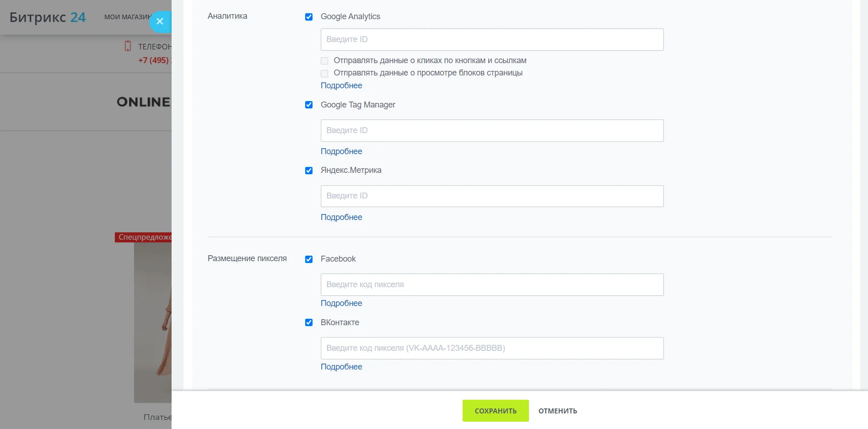The image size is (868, 429).
Task: Click the Яндекс.Метрика ID input field
Action: (x=492, y=196)
